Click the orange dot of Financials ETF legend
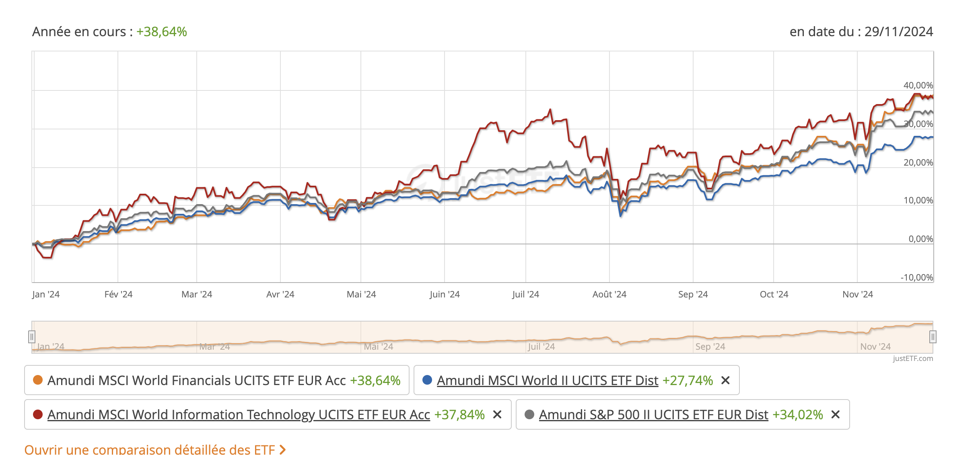The image size is (980, 455). tap(38, 380)
